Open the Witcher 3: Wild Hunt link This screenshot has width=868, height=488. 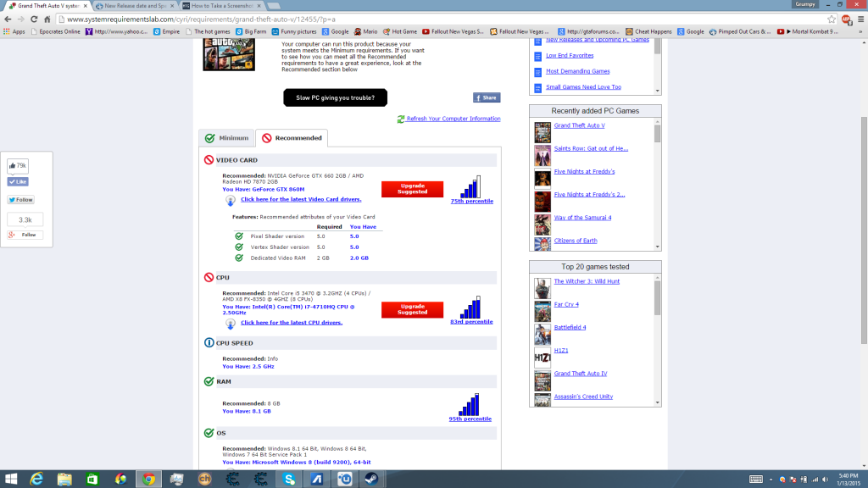coord(585,280)
